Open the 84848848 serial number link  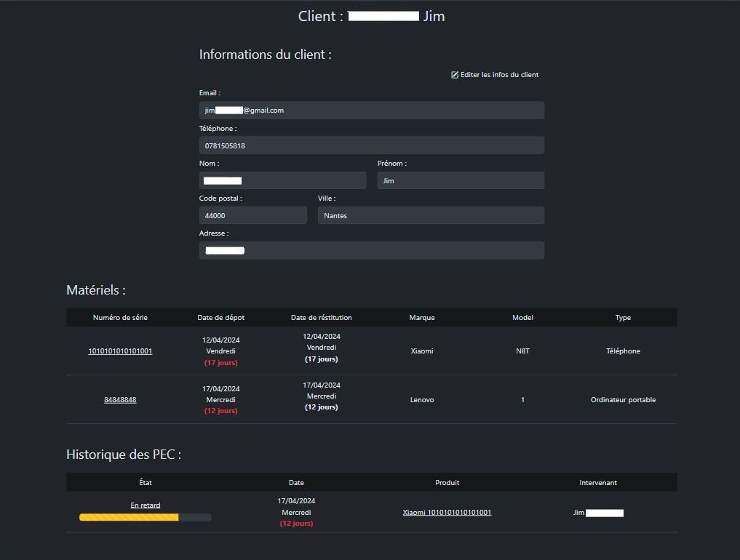point(120,400)
